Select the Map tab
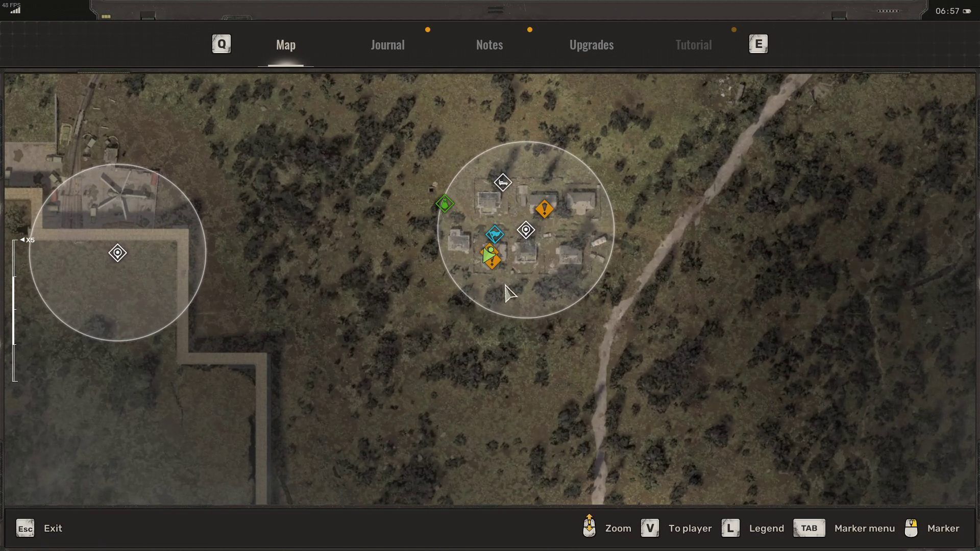980x551 pixels. click(286, 45)
